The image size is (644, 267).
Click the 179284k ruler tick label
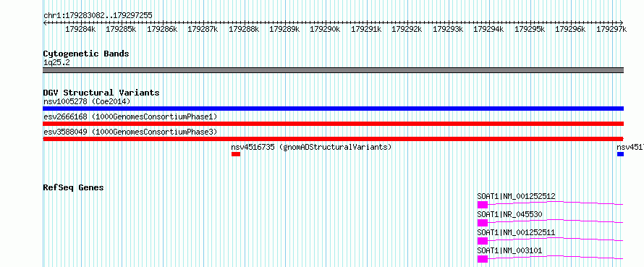coord(80,29)
